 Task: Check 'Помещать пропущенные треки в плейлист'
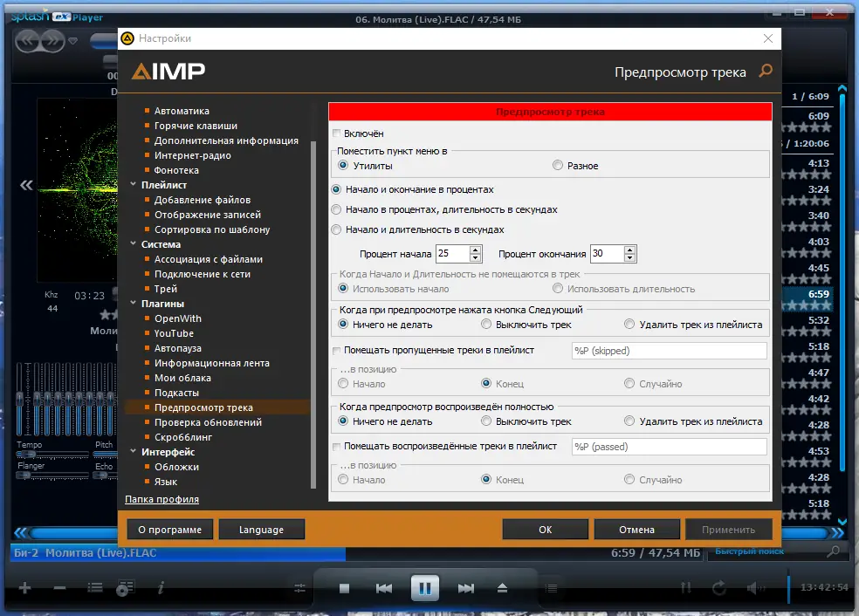point(336,351)
